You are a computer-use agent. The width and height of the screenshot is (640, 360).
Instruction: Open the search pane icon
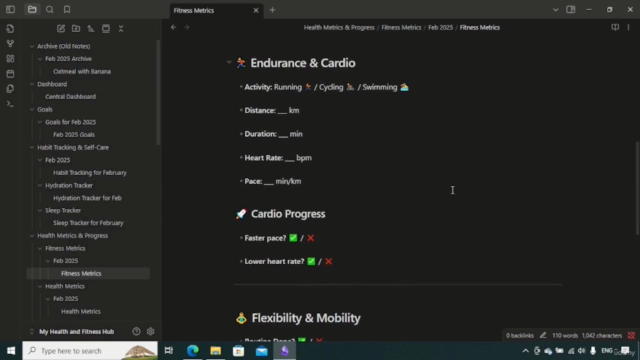coord(49,9)
